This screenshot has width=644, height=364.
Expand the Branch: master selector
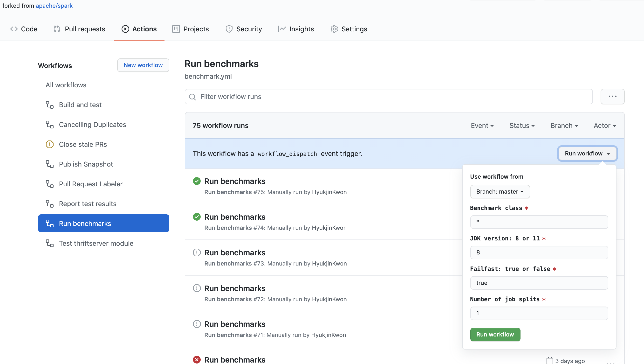click(x=500, y=192)
